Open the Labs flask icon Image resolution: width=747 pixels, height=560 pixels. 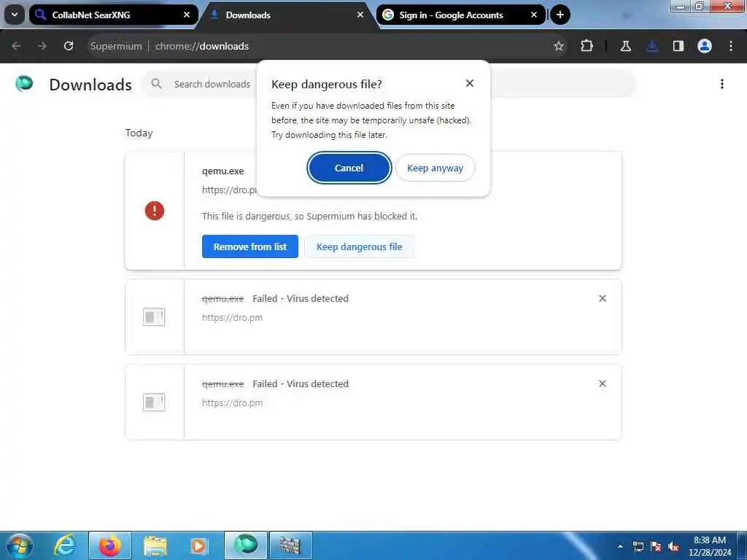tap(625, 46)
